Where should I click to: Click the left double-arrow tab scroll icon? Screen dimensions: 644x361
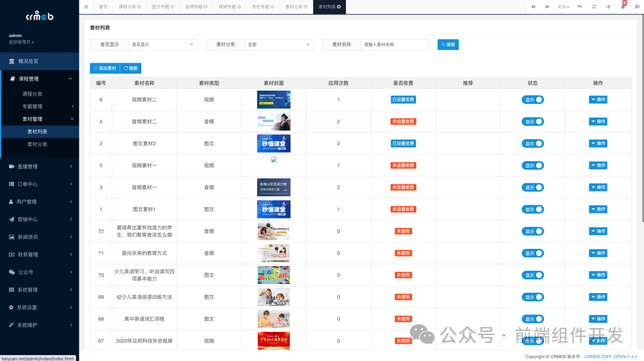coord(534,7)
